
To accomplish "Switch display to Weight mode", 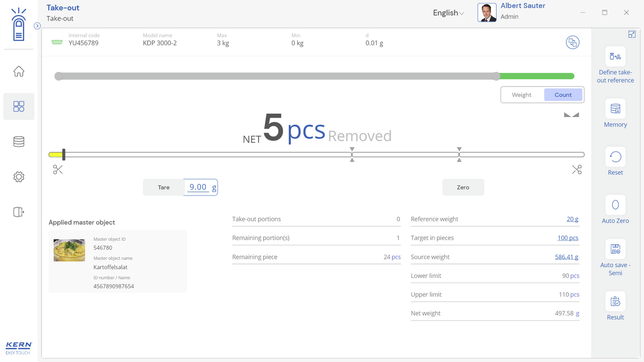I will tap(521, 95).
